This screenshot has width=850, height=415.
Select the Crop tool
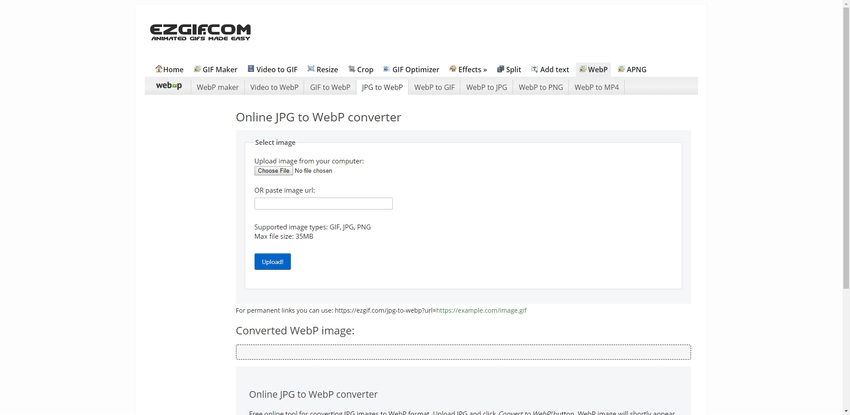(360, 69)
